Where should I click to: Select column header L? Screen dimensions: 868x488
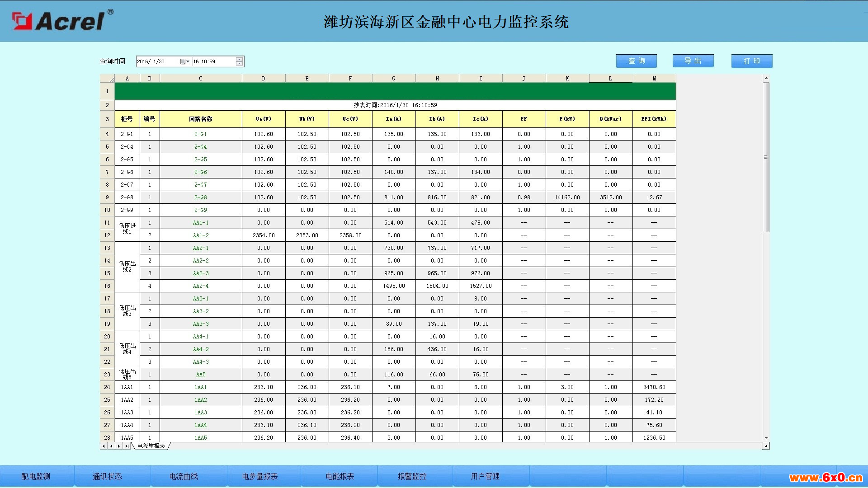(x=610, y=79)
